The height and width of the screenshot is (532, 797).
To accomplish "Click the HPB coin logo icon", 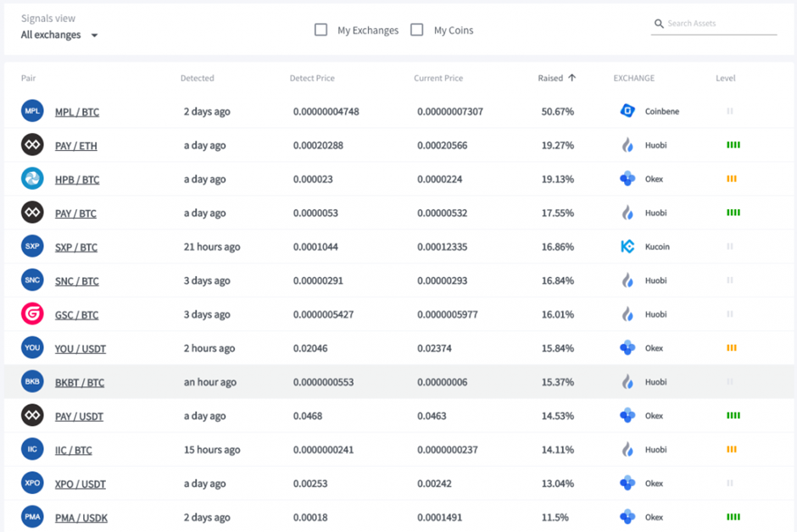I will 32,179.
